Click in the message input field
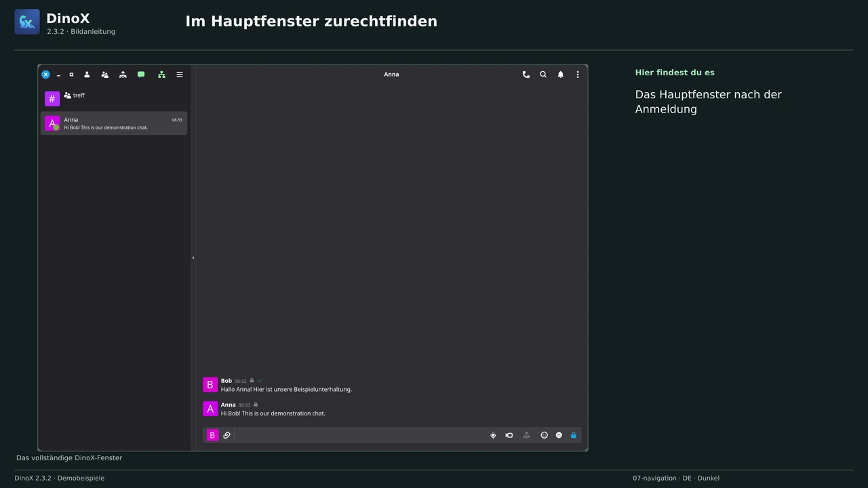 click(359, 435)
